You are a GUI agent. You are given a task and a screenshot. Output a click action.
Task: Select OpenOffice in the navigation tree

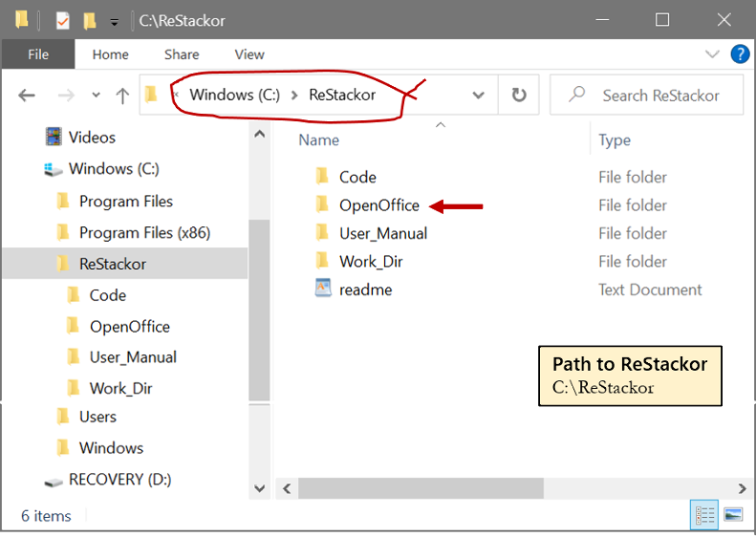[130, 327]
